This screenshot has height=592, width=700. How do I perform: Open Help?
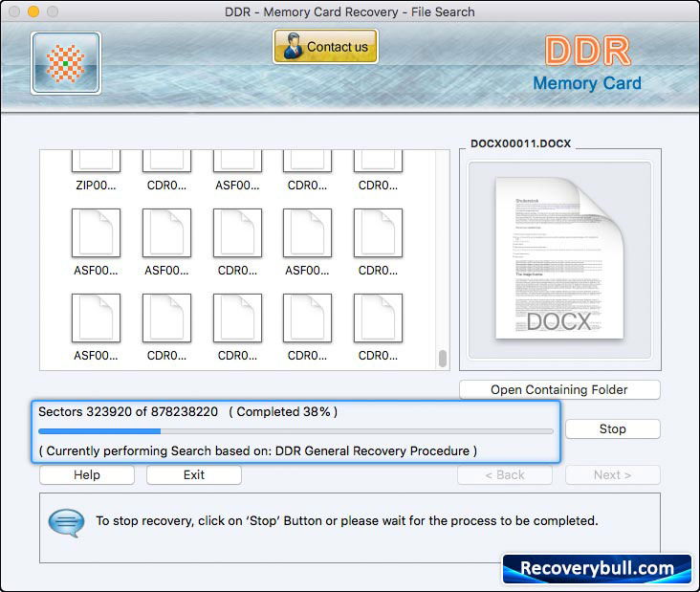coord(87,475)
